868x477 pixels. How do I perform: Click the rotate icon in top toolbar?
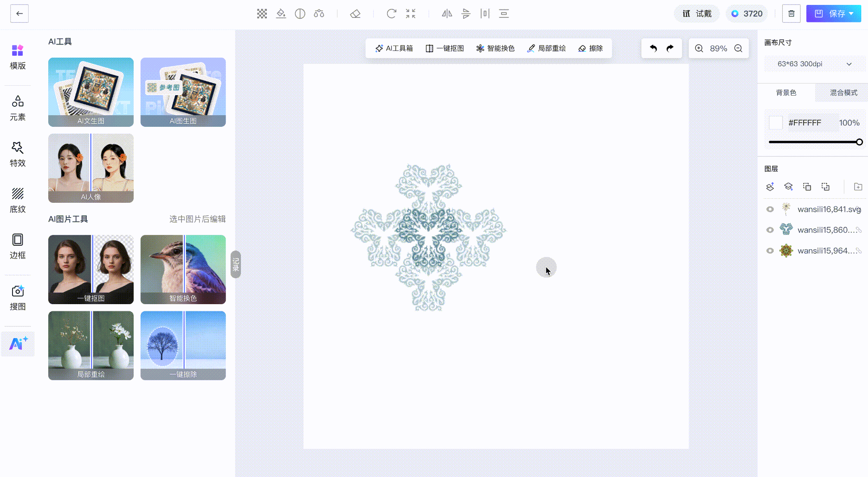click(x=391, y=14)
